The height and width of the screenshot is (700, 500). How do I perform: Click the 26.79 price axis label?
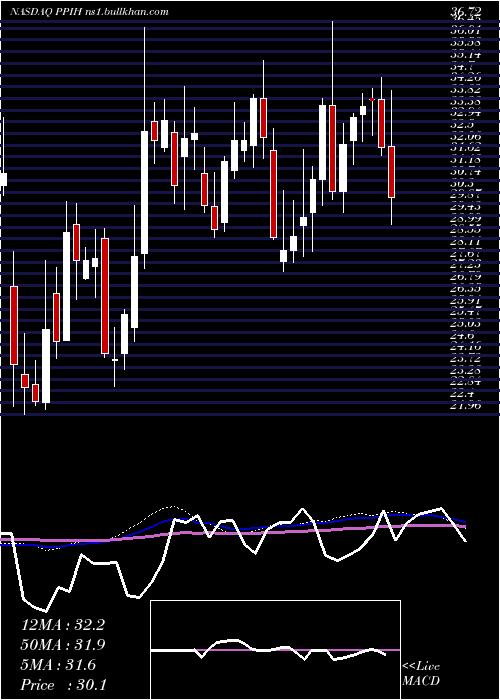pos(465,278)
